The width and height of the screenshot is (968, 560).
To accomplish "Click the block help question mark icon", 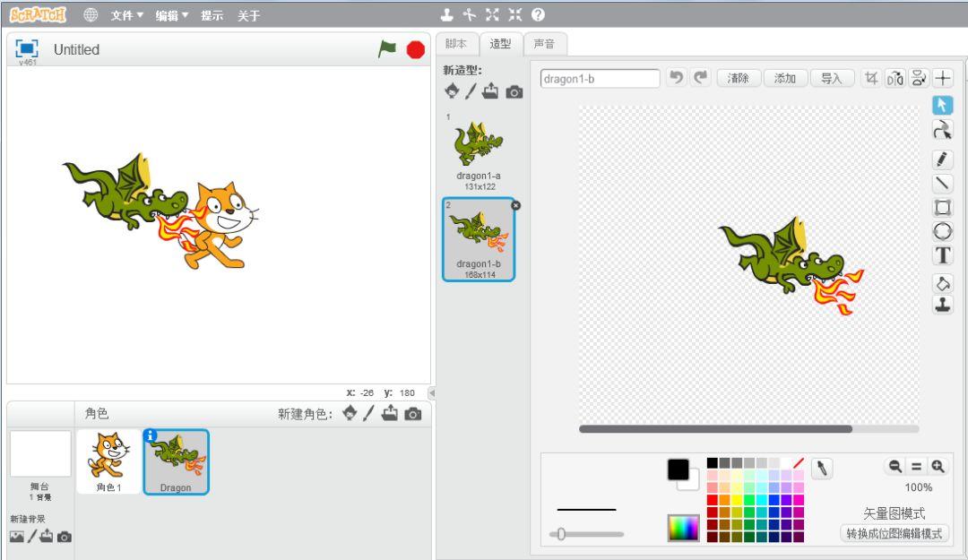I will 539,15.
